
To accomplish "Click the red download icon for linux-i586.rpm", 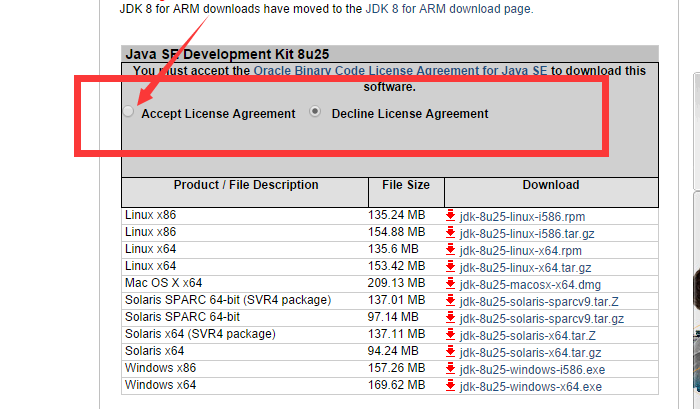I will [x=450, y=215].
